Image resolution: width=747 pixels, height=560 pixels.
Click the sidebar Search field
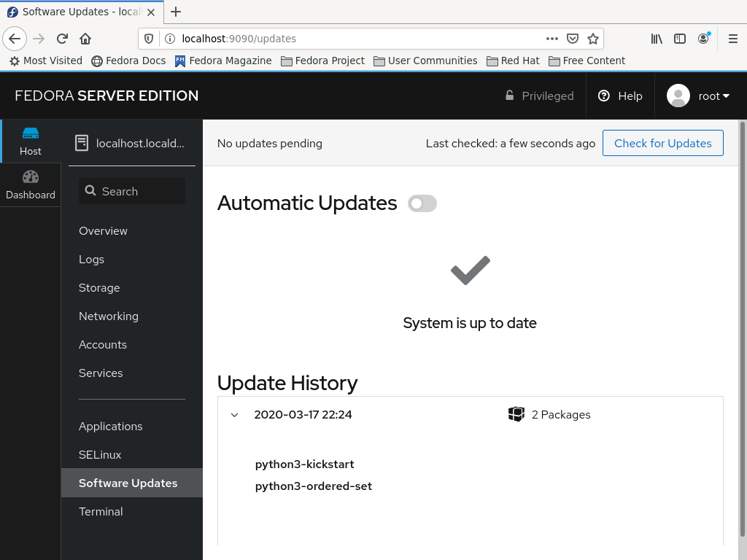[132, 191]
